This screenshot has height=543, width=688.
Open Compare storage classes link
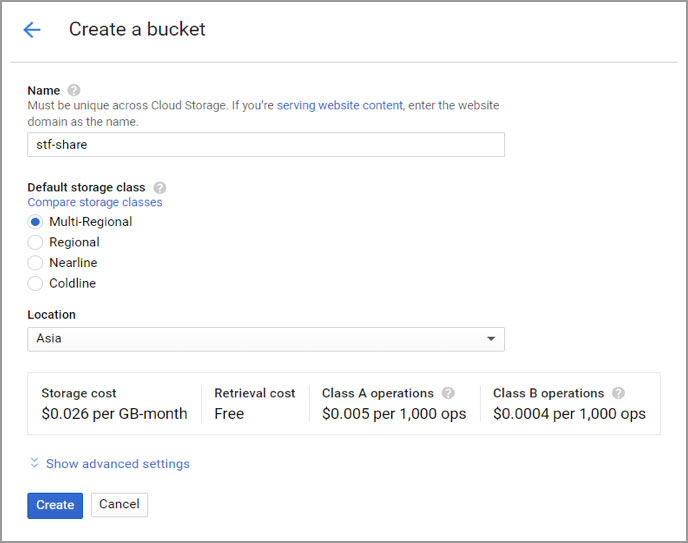pos(95,202)
